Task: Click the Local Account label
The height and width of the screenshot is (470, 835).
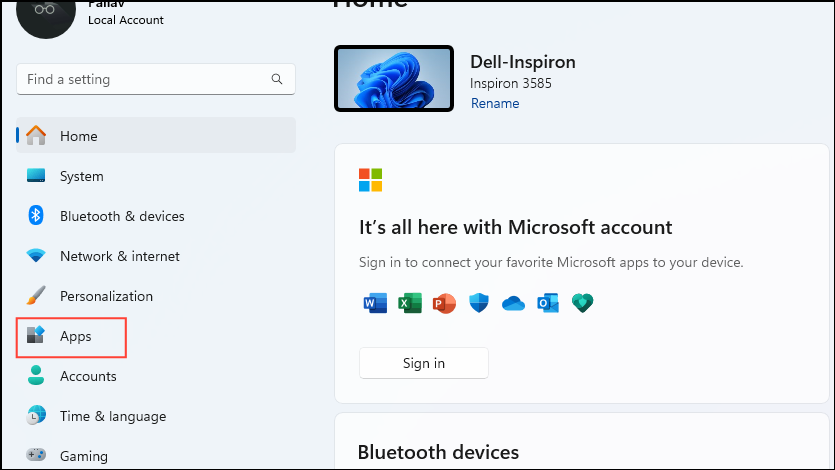Action: [x=126, y=20]
